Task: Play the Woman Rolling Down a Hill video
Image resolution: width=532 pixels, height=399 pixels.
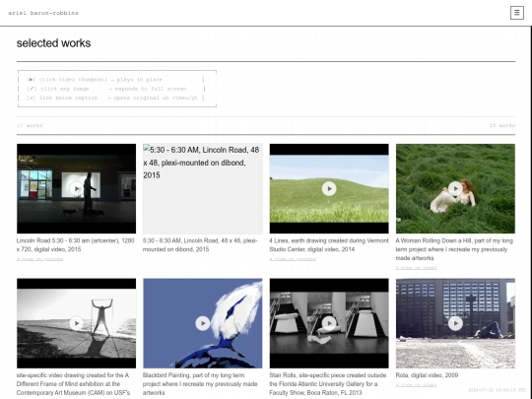Action: click(455, 188)
